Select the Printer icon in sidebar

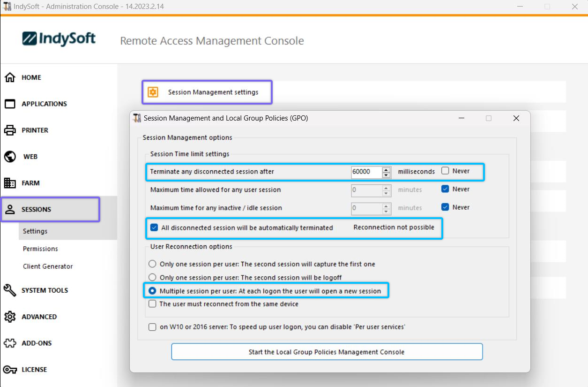[10, 130]
